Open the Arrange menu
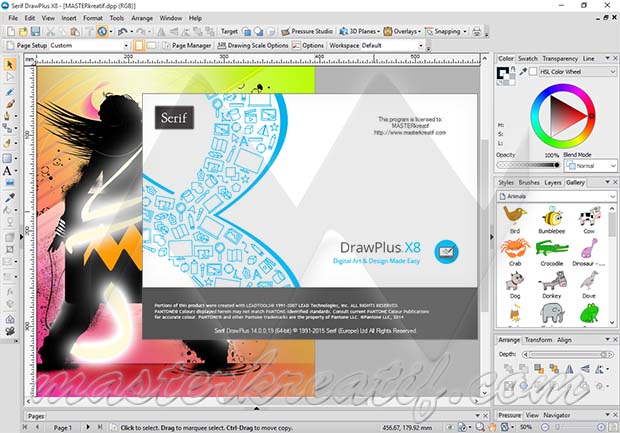This screenshot has height=433, width=620. (142, 18)
